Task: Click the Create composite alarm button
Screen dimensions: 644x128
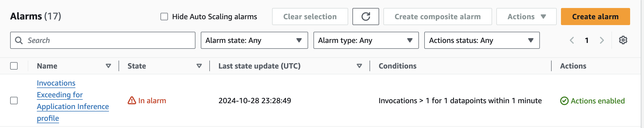Action: [x=438, y=17]
